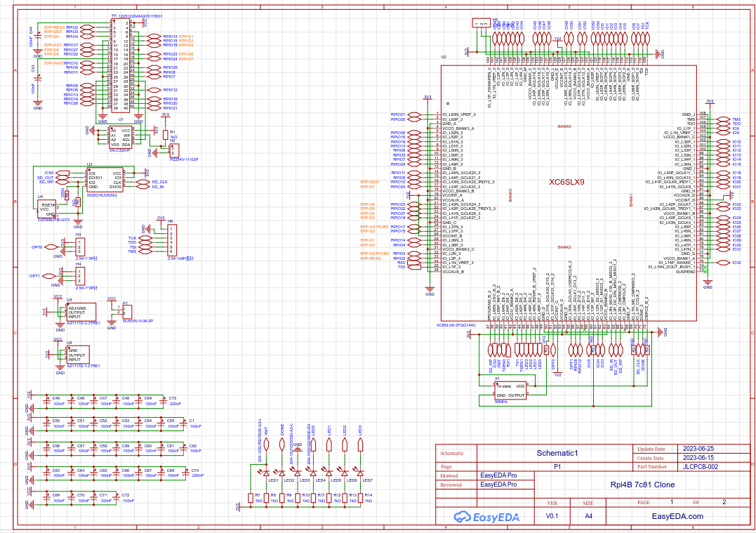The height and width of the screenshot is (533, 756).
Task: Select the LED1 designator label
Action: (273, 480)
